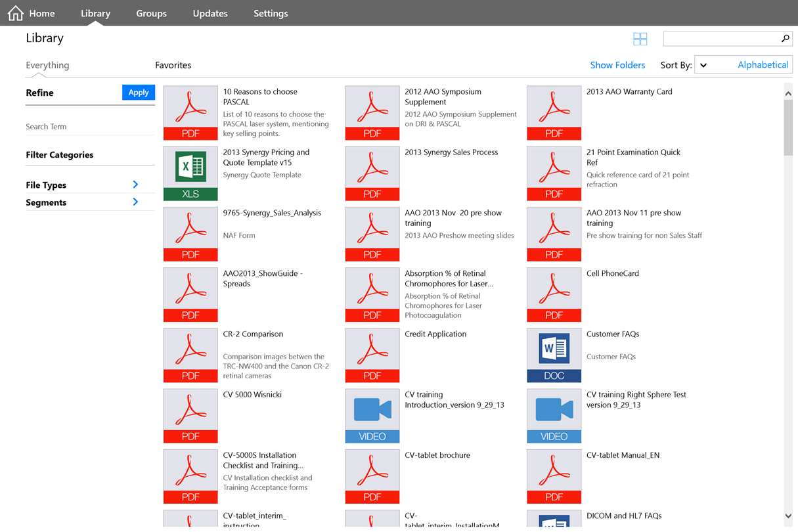Viewport: 798px width, 532px height.
Task: Switch to the Favorites tab
Action: 173,65
